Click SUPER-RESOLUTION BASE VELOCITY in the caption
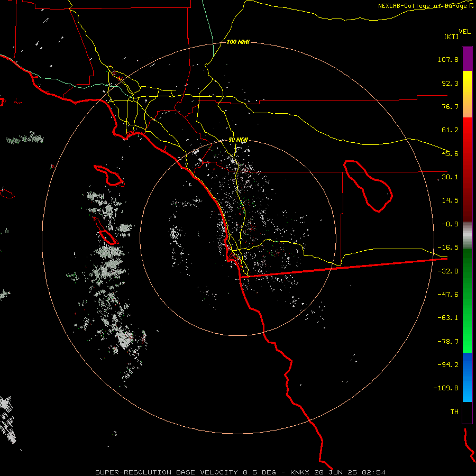The height and width of the screenshot is (476, 476). [168, 472]
